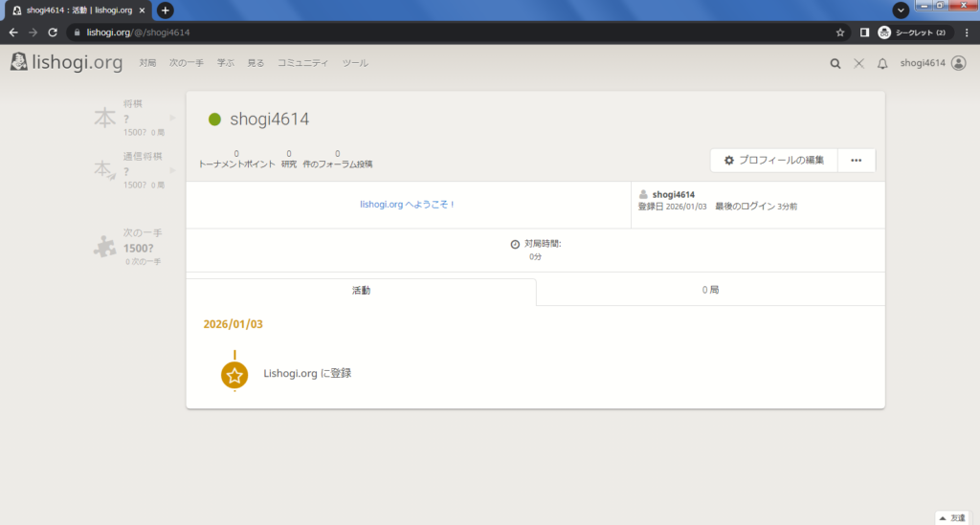980x525 pixels.
Task: Open the site search magnifier
Action: tap(835, 63)
